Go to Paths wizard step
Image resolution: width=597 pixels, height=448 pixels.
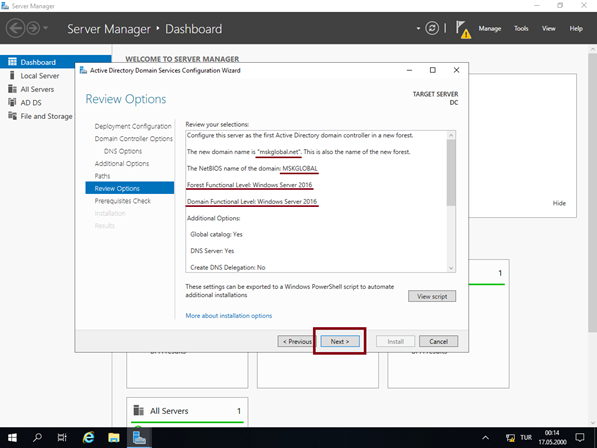(102, 176)
